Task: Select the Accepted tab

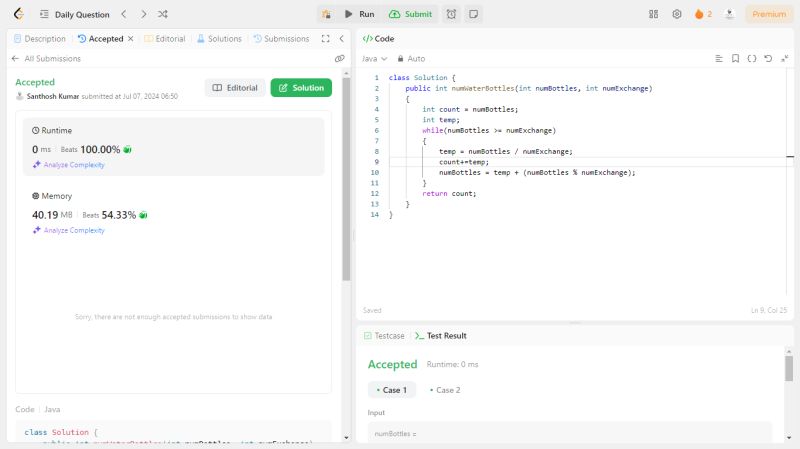Action: (101, 39)
